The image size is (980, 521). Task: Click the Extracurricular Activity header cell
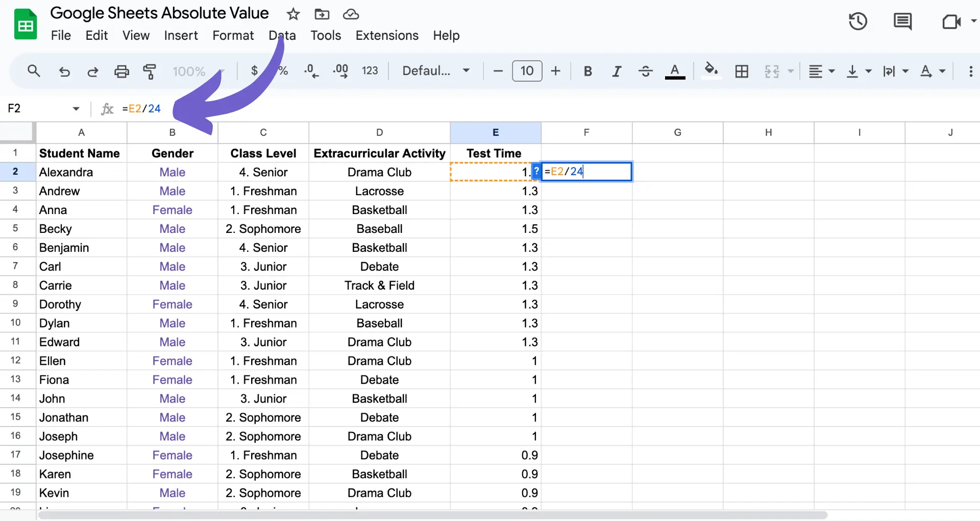(379, 153)
